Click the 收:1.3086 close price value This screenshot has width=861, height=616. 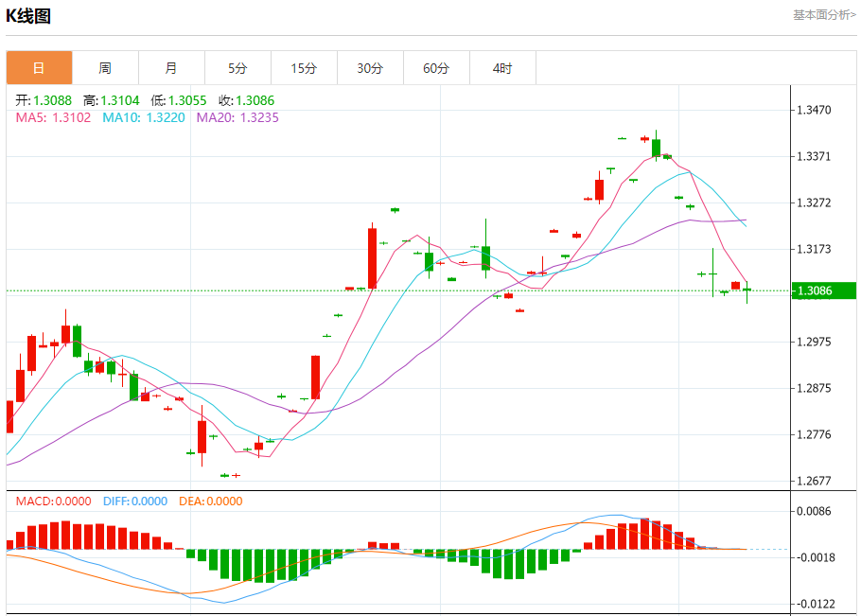(x=247, y=100)
